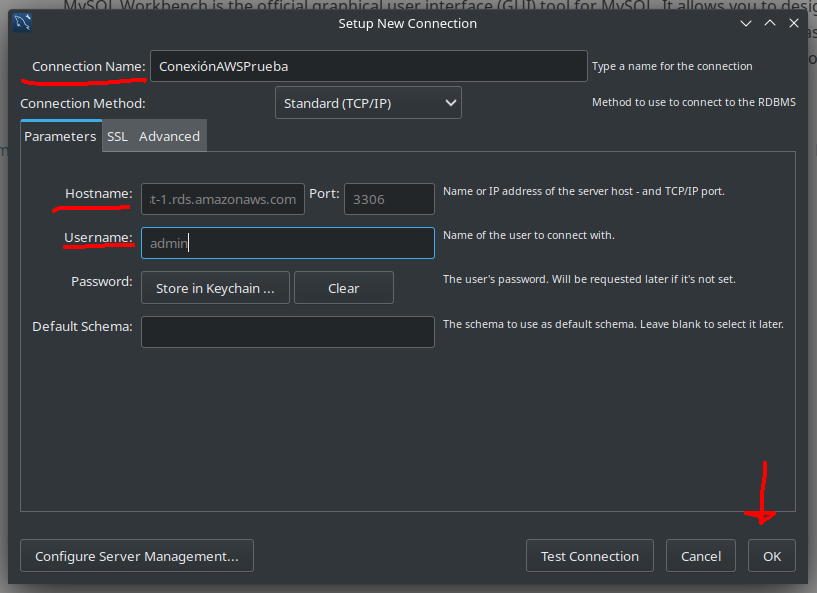Image resolution: width=817 pixels, height=593 pixels.
Task: Open Configure Server Management
Action: coord(137,556)
